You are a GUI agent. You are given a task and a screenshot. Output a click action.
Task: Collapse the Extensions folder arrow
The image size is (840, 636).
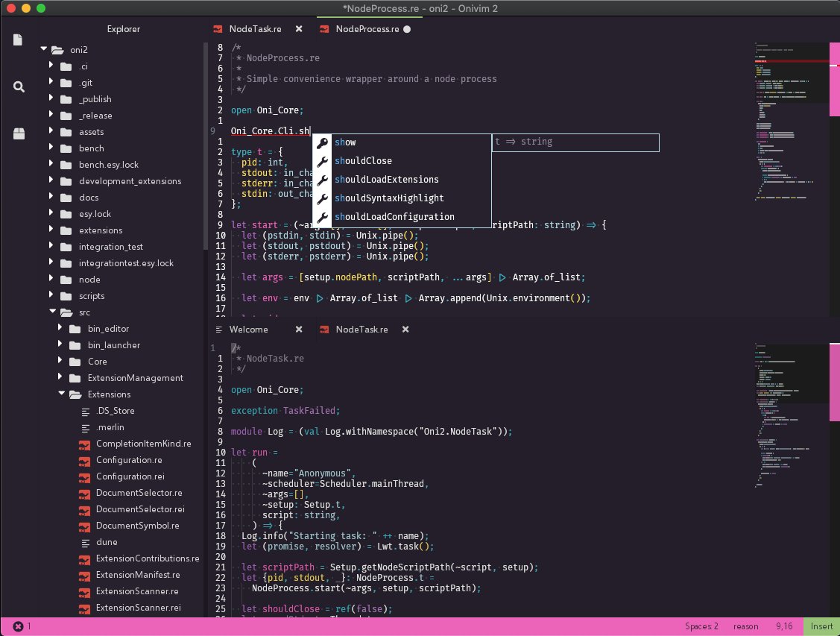62,393
